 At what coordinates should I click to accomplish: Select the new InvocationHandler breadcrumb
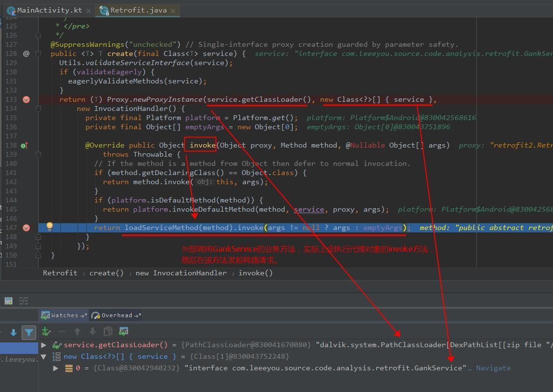[x=181, y=273]
